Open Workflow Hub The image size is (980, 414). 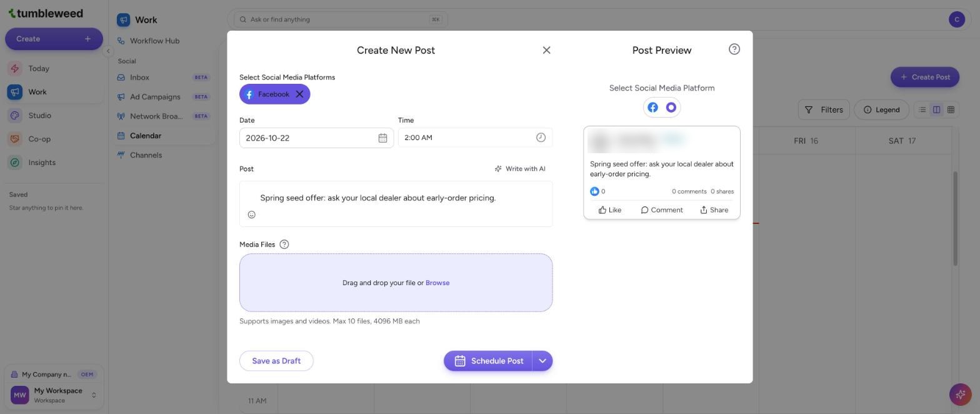[x=165, y=41]
